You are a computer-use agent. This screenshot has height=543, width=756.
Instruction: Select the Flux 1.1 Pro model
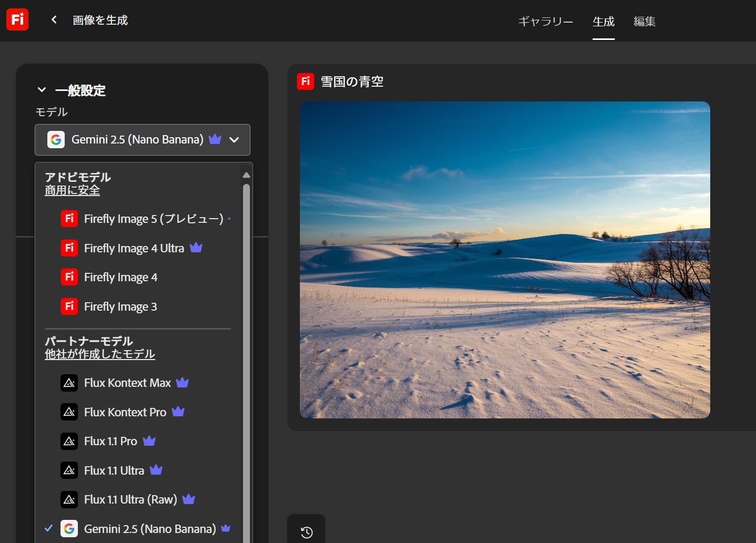tap(110, 441)
